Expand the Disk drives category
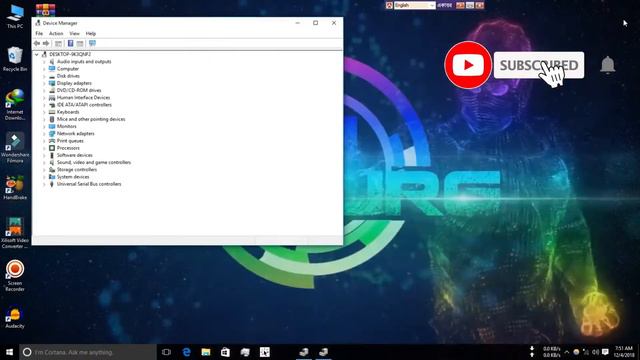Viewport: 640px width, 360px height. (x=44, y=76)
